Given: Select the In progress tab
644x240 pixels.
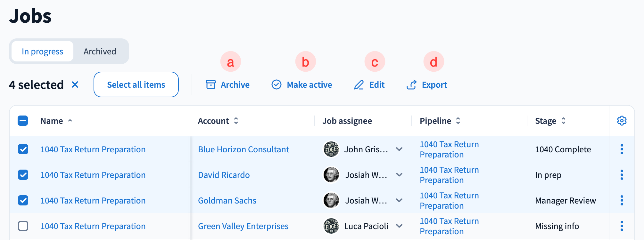Looking at the screenshot, I should [42, 51].
